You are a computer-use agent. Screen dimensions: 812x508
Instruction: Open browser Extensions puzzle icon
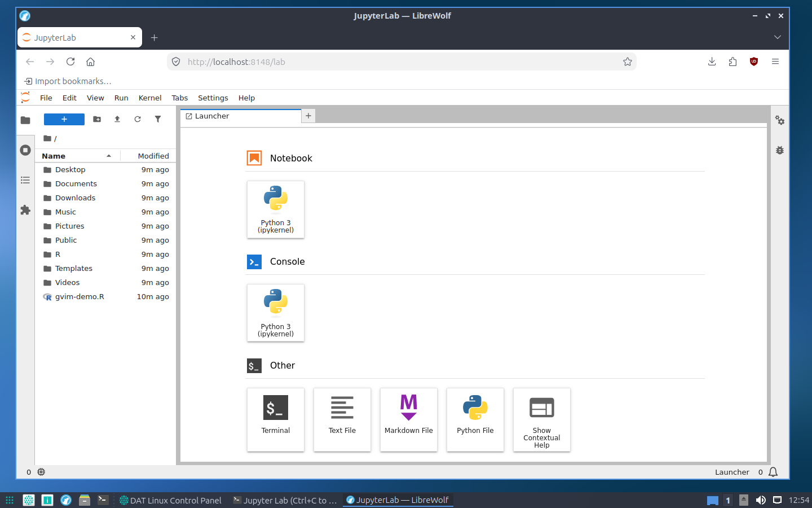point(733,62)
